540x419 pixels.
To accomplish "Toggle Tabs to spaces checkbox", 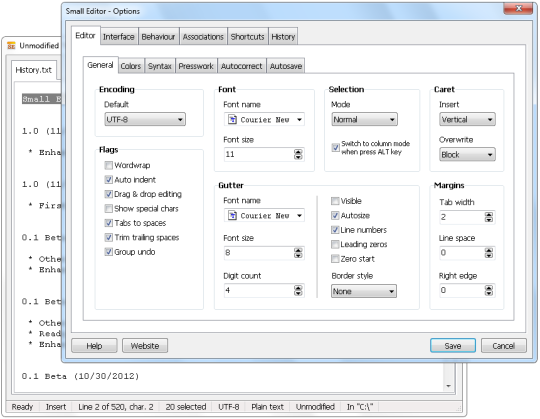I will click(108, 223).
